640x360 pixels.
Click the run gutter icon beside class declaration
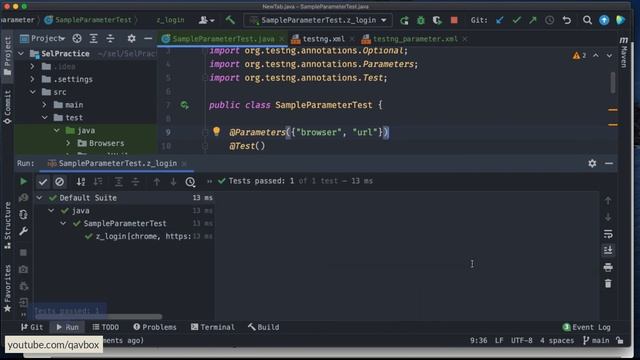(184, 105)
